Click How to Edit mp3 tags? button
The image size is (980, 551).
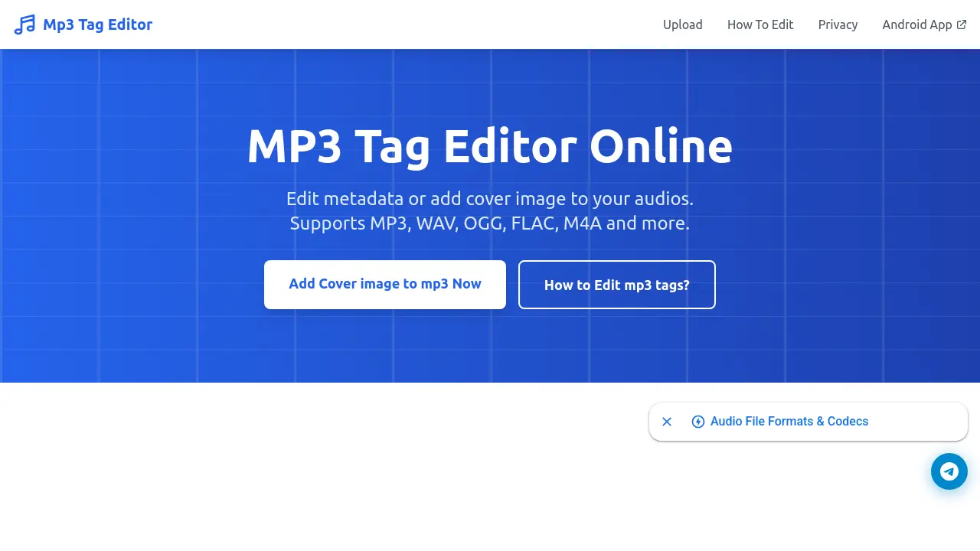[x=617, y=285]
